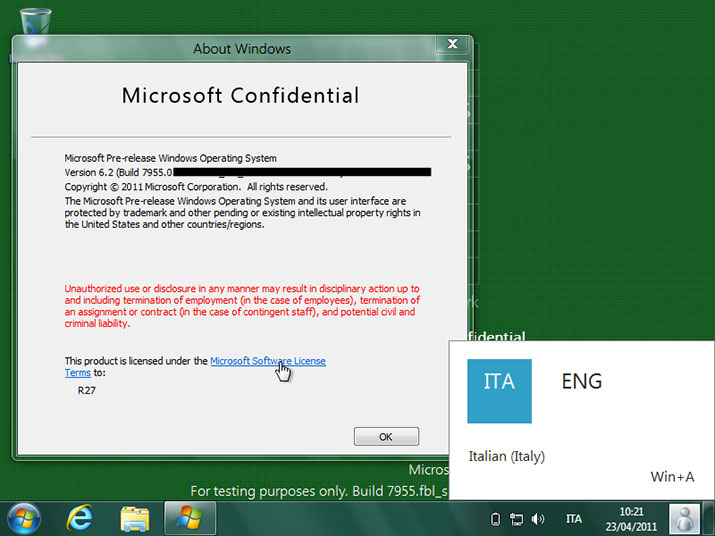Click the ITA language indicator in the tray
The width and height of the screenshot is (715, 536).
[574, 519]
